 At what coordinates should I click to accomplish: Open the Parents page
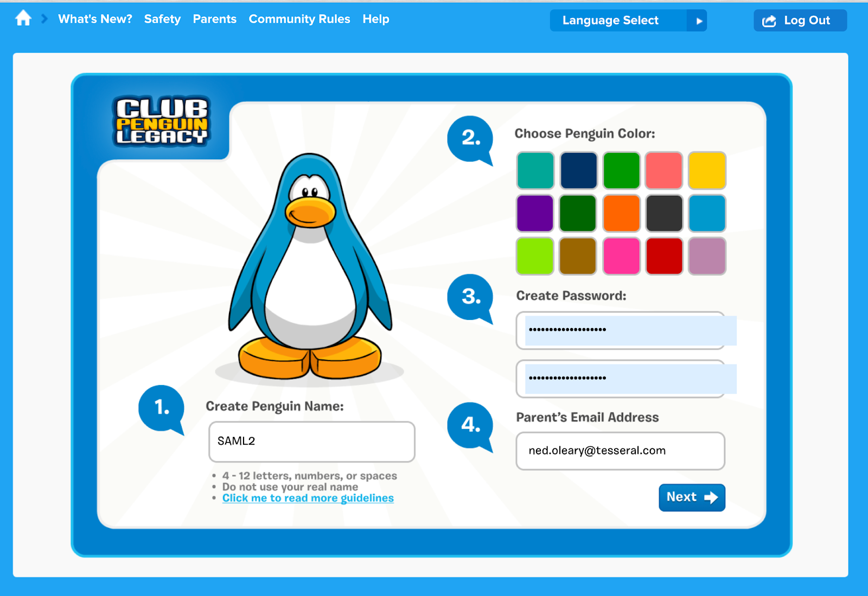coord(215,19)
